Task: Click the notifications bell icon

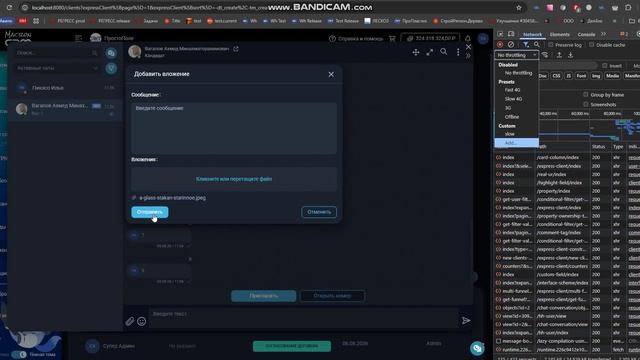Action: tap(468, 38)
